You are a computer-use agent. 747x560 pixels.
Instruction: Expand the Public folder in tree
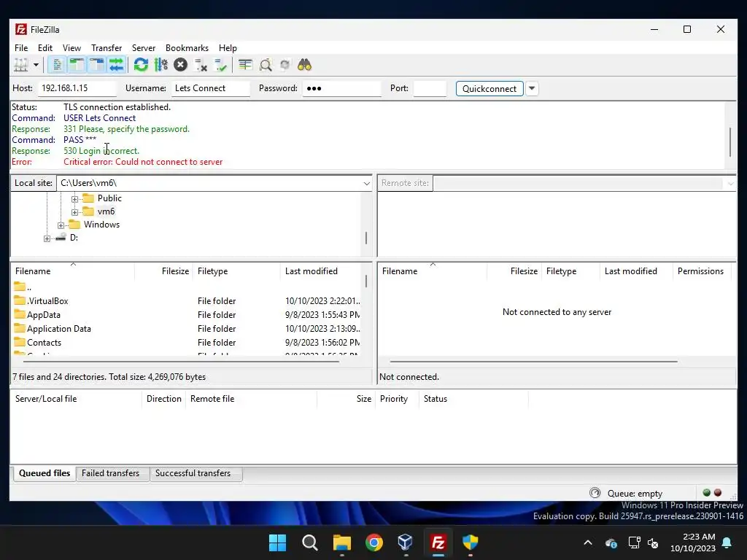pyautogui.click(x=75, y=199)
